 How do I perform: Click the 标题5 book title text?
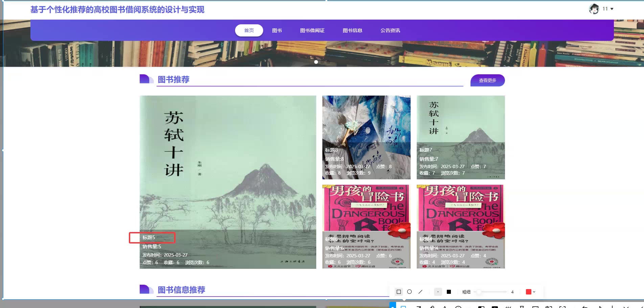[x=149, y=237]
